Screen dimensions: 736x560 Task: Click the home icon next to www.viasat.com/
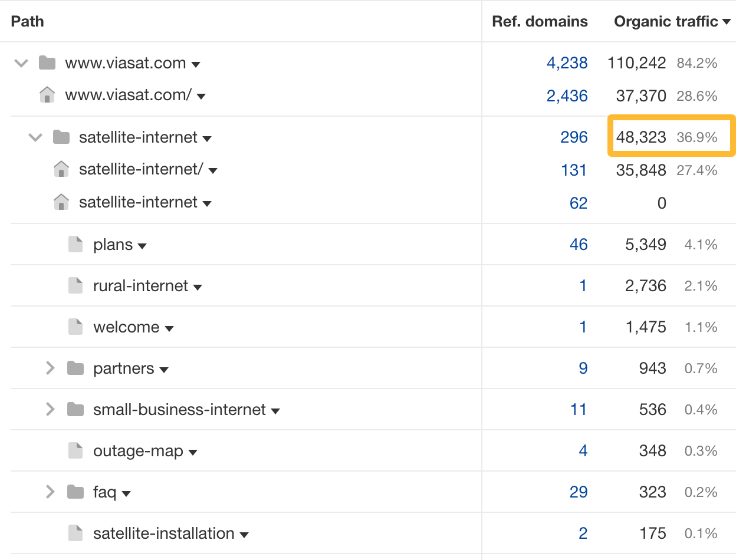46,94
